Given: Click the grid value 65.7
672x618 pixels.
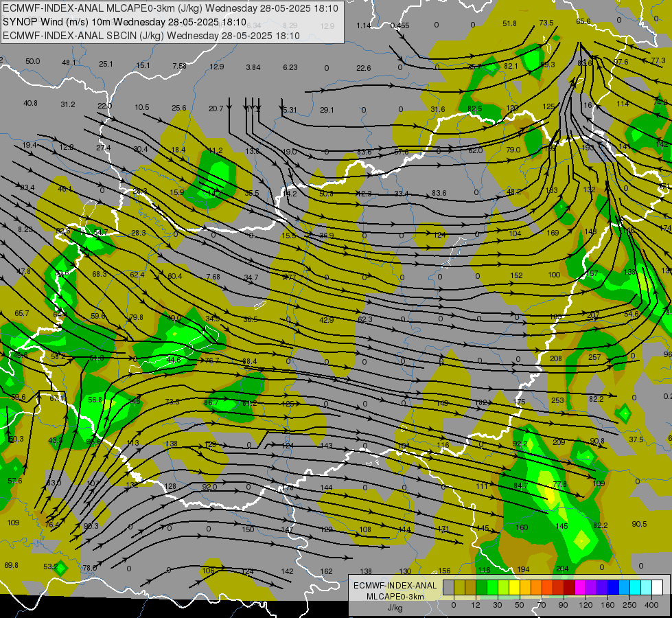Looking at the screenshot, I should (22, 313).
